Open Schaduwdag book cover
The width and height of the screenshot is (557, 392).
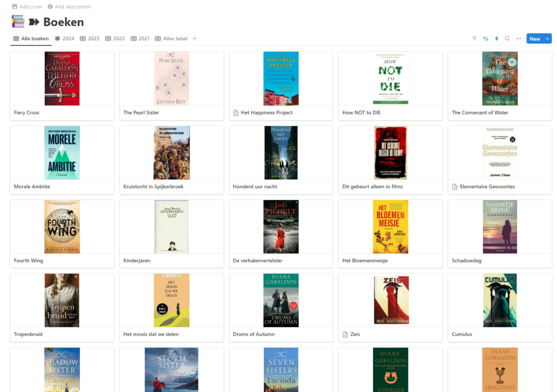[500, 227]
